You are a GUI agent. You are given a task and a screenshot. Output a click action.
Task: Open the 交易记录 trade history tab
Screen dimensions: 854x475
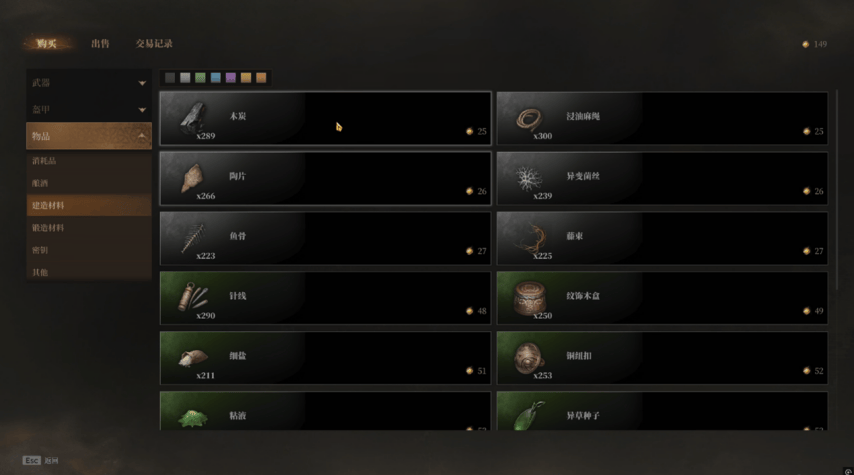coord(154,44)
